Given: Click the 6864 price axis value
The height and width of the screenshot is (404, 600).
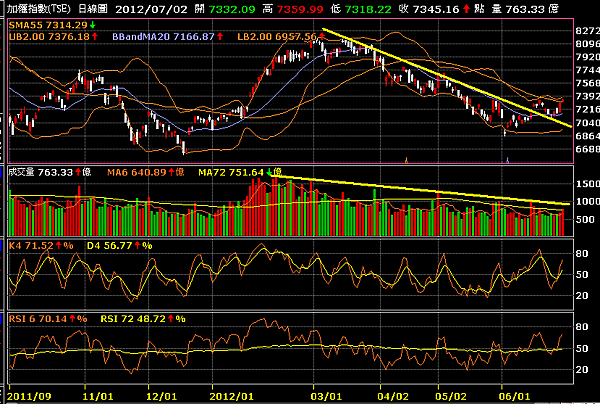Looking at the screenshot, I should 587,136.
